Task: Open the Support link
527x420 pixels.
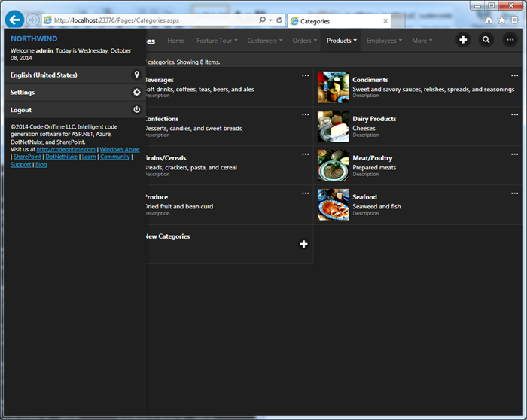Action: pos(21,164)
